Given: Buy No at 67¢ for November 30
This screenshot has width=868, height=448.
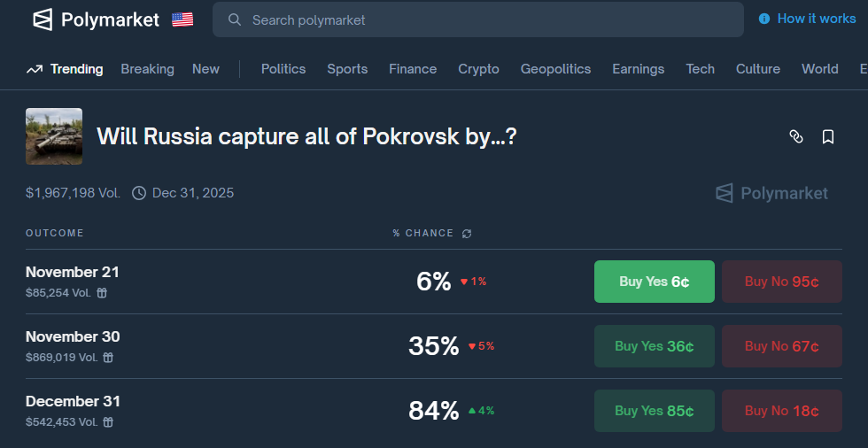Looking at the screenshot, I should coord(781,346).
